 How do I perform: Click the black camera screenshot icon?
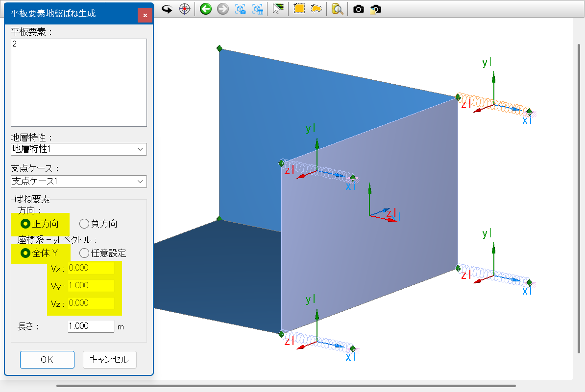[359, 9]
